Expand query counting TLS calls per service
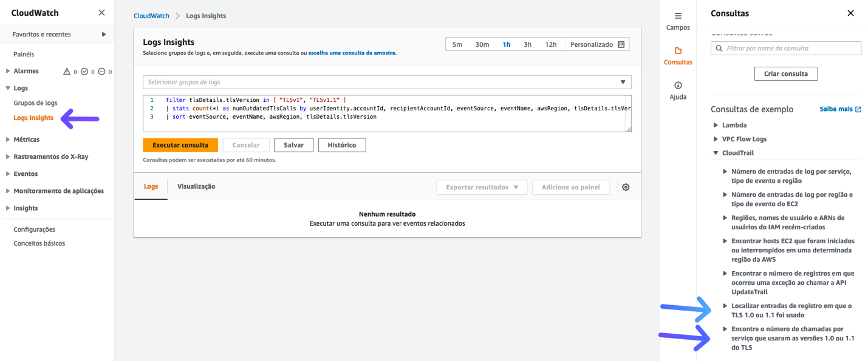Viewport: 868px width, 361px height. (725, 329)
